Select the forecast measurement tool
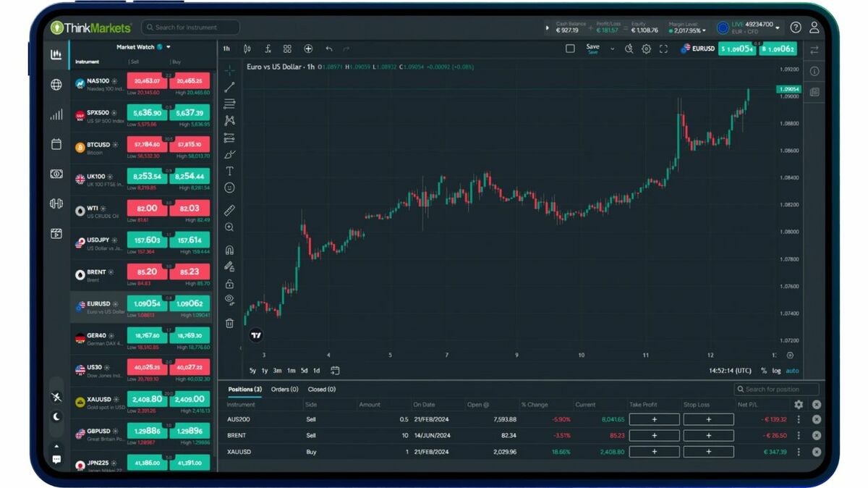 (x=229, y=138)
